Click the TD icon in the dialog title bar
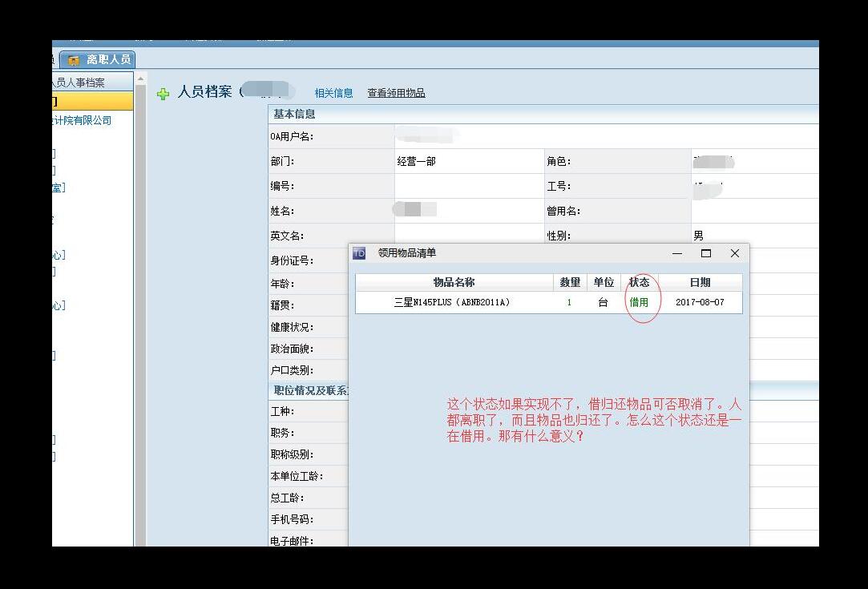This screenshot has width=868, height=589. [359, 253]
